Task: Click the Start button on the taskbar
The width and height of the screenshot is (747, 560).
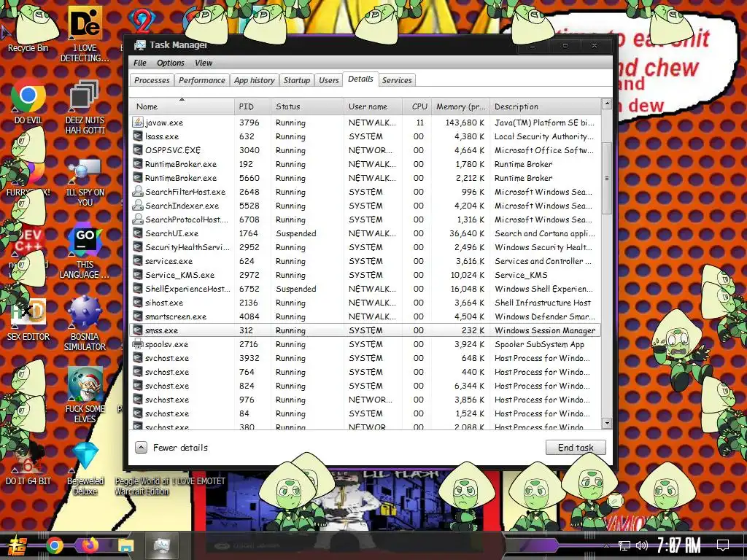Action: 16,545
